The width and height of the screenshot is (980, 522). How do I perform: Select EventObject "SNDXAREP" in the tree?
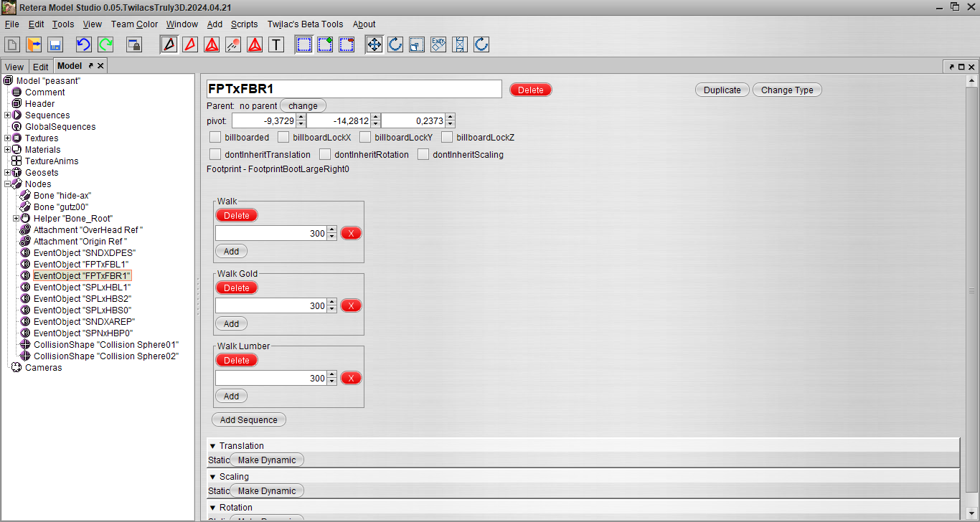(84, 322)
